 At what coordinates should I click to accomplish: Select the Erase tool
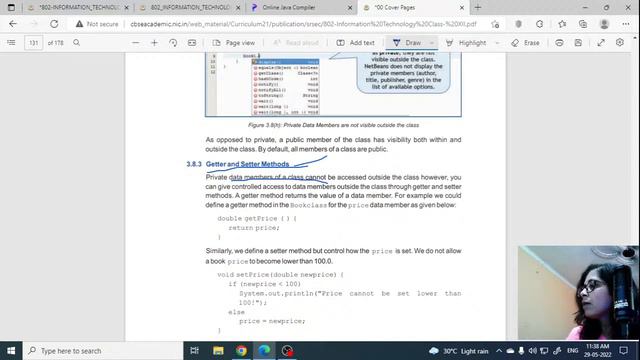click(525, 42)
